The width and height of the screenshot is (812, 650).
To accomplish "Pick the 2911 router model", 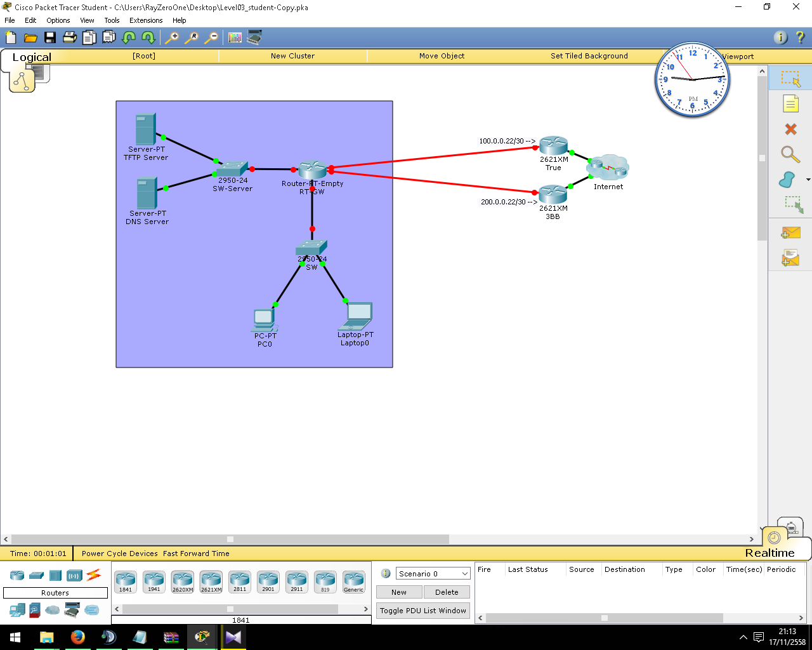I will pos(297,582).
